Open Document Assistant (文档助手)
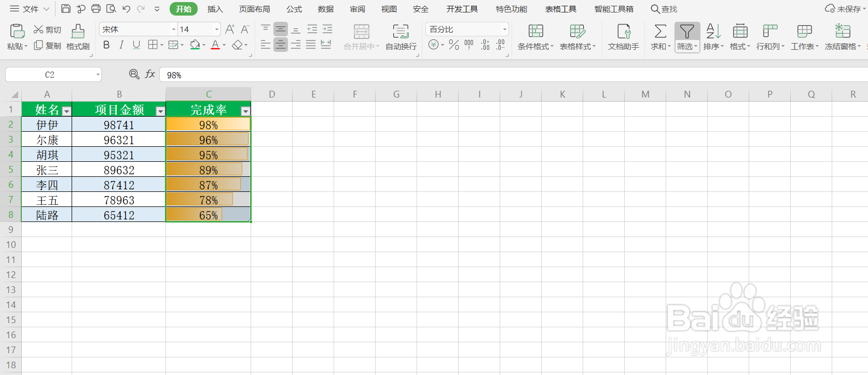 (x=624, y=37)
